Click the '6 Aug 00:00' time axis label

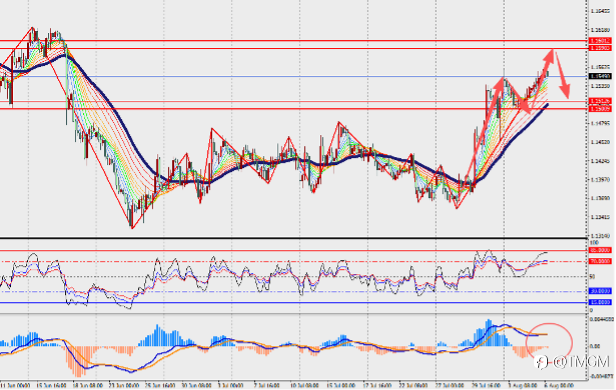[x=558, y=385]
